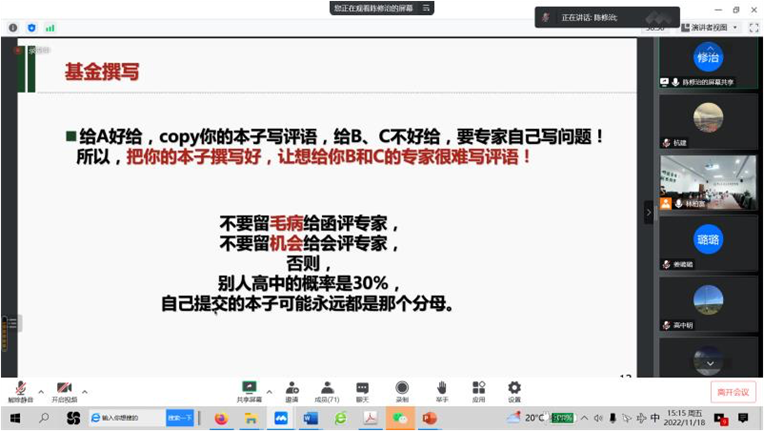
Task: Click the 离开会议 leave meeting button
Action: coord(733,392)
